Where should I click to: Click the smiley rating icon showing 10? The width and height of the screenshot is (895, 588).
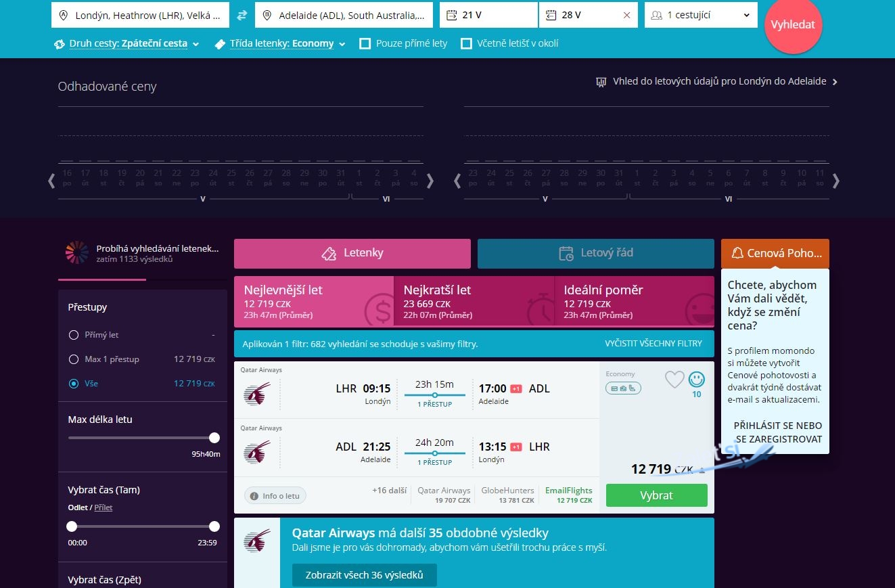pos(697,380)
